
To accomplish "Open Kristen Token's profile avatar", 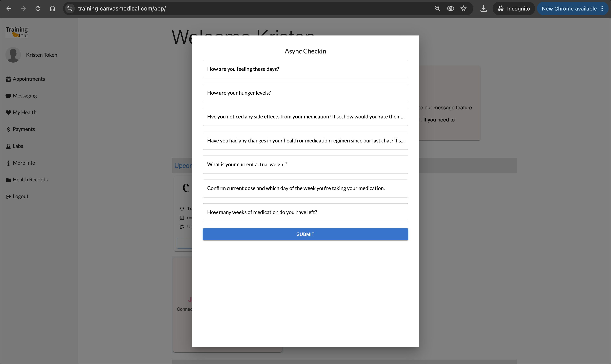I will point(13,55).
